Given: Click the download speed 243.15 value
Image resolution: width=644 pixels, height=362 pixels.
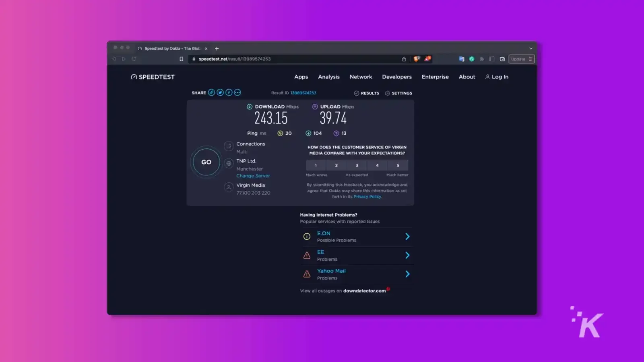Looking at the screenshot, I should coord(271,118).
